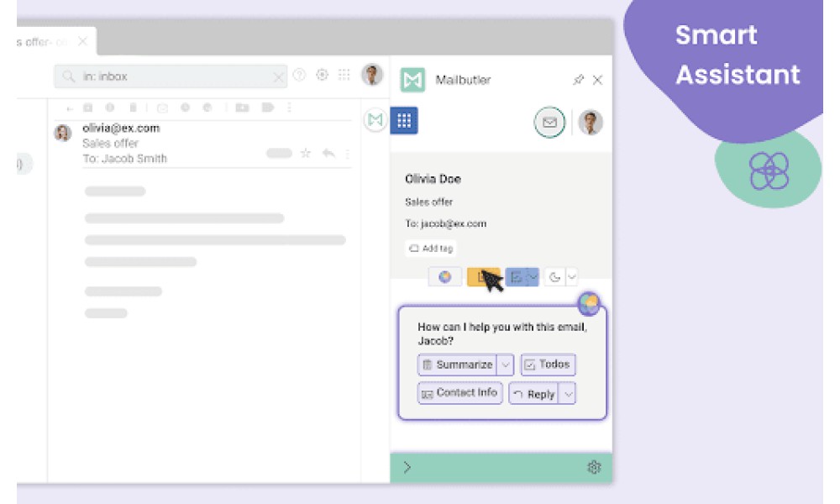
Task: Open more options on Olivia's email
Action: click(348, 154)
